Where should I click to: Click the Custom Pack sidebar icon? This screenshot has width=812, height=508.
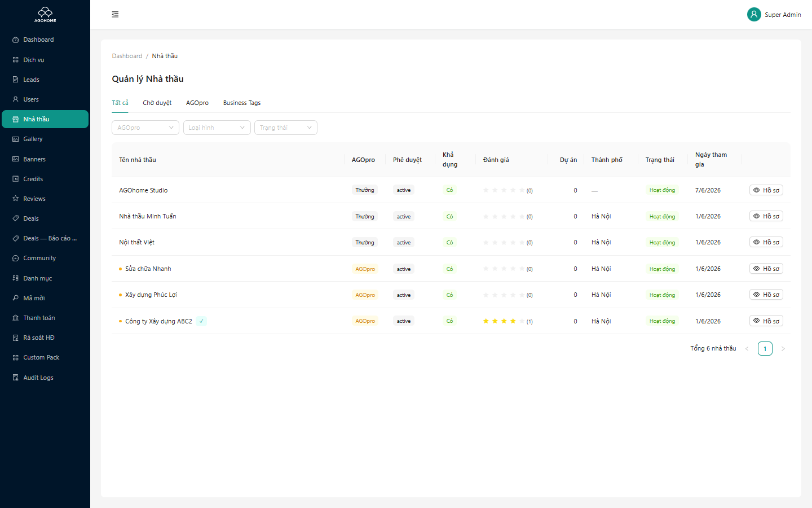[16, 357]
